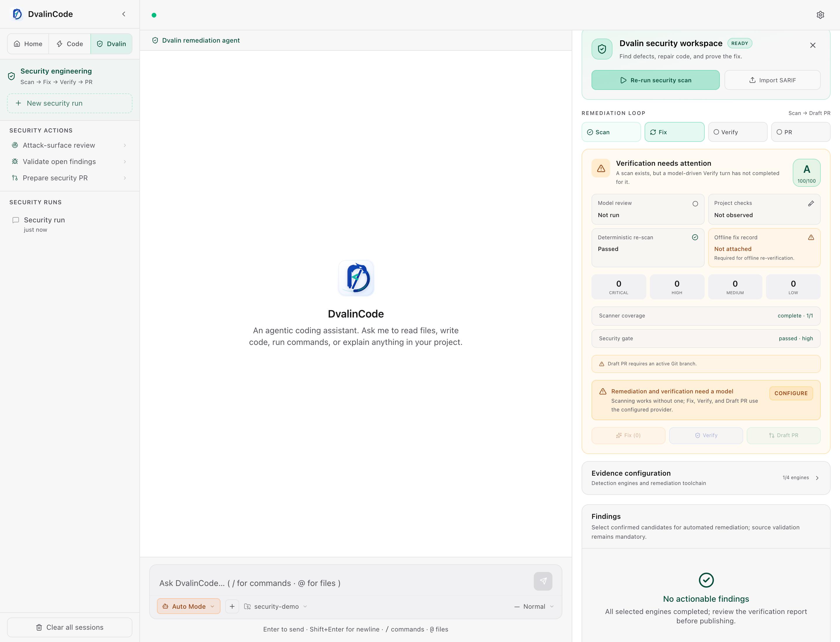Viewport: 840px width, 642px height.
Task: Click the Draft PR requires branch warning icon
Action: coord(602,364)
